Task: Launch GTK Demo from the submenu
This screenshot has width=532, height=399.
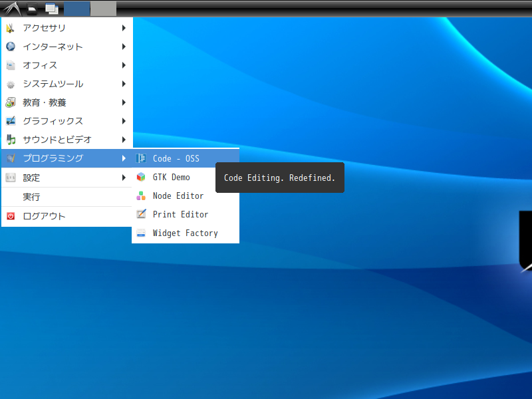Action: 186,177
